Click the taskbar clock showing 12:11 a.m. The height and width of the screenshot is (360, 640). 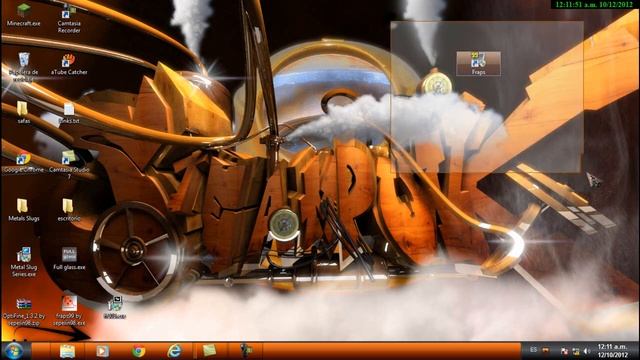(x=612, y=351)
